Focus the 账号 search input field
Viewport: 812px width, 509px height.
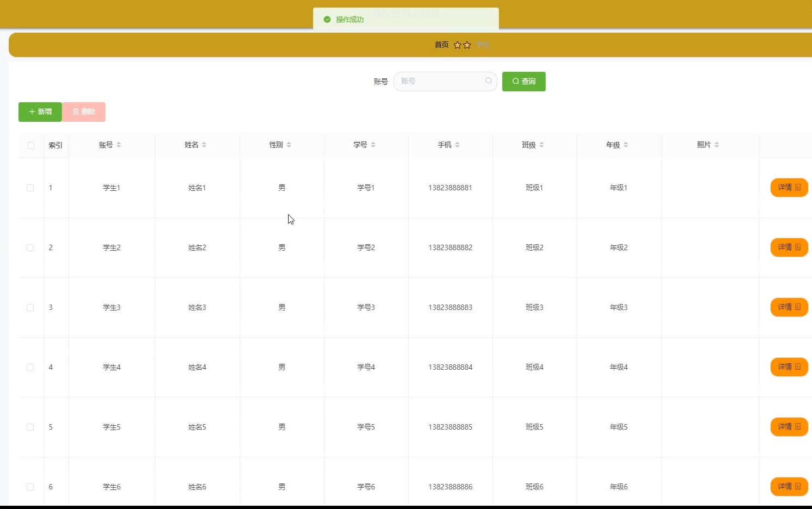pyautogui.click(x=445, y=82)
